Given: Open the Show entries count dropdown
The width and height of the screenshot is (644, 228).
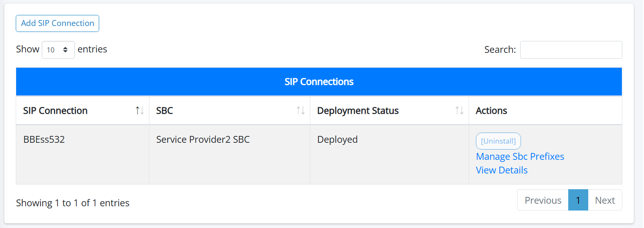Looking at the screenshot, I should [58, 50].
